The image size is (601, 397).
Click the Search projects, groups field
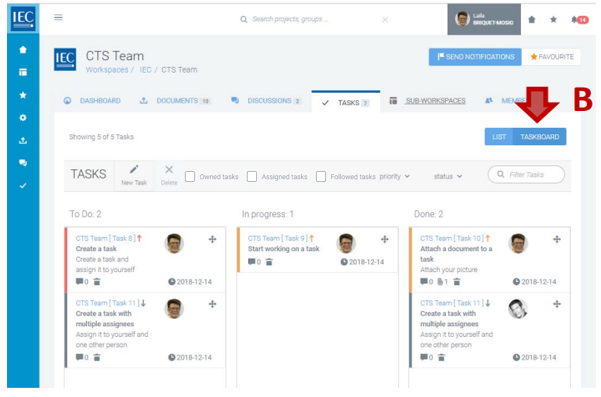click(x=290, y=19)
